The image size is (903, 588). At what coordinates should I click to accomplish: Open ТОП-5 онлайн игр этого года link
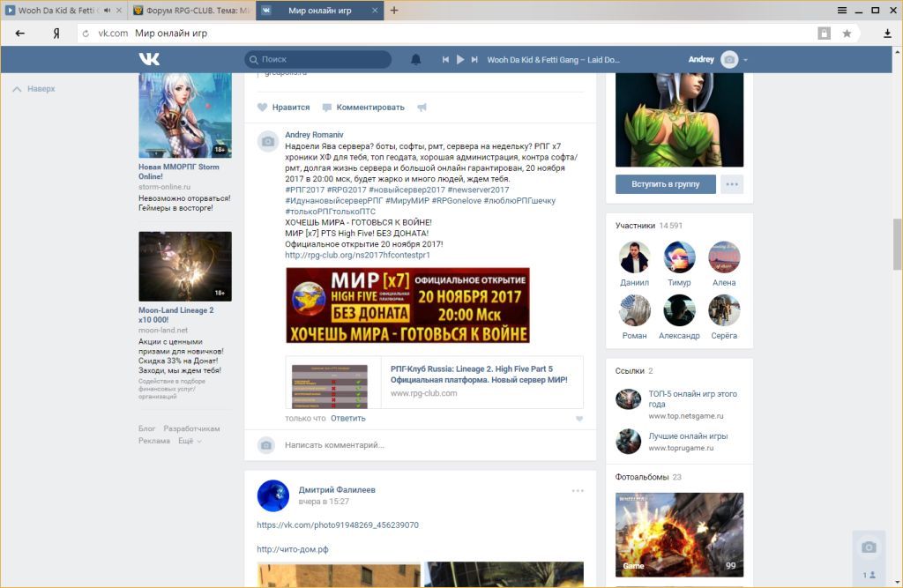[693, 398]
